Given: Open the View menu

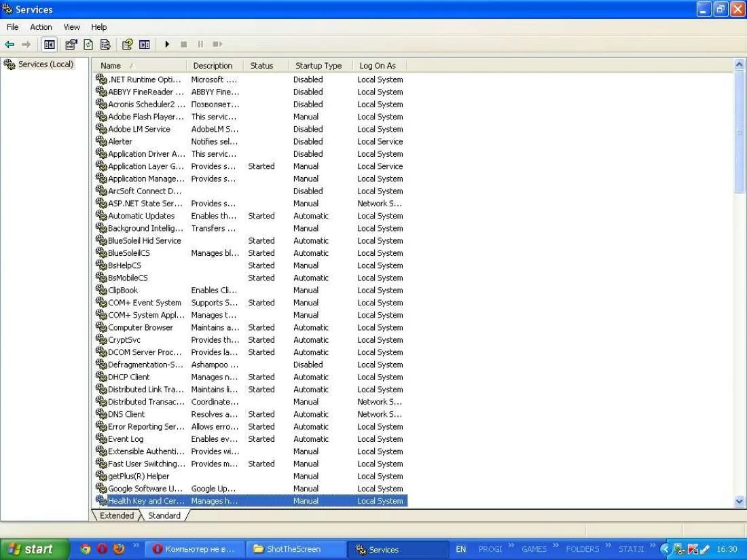Looking at the screenshot, I should pos(71,27).
